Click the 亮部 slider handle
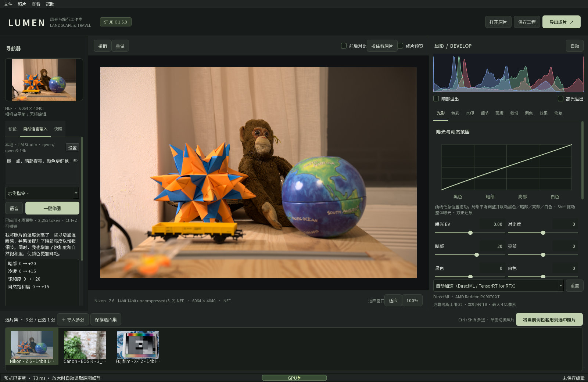This screenshot has width=588, height=382. point(543,255)
